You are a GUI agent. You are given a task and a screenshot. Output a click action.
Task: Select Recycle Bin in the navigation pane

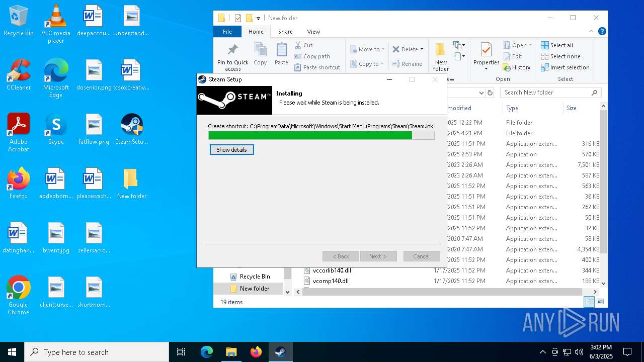tap(250, 277)
